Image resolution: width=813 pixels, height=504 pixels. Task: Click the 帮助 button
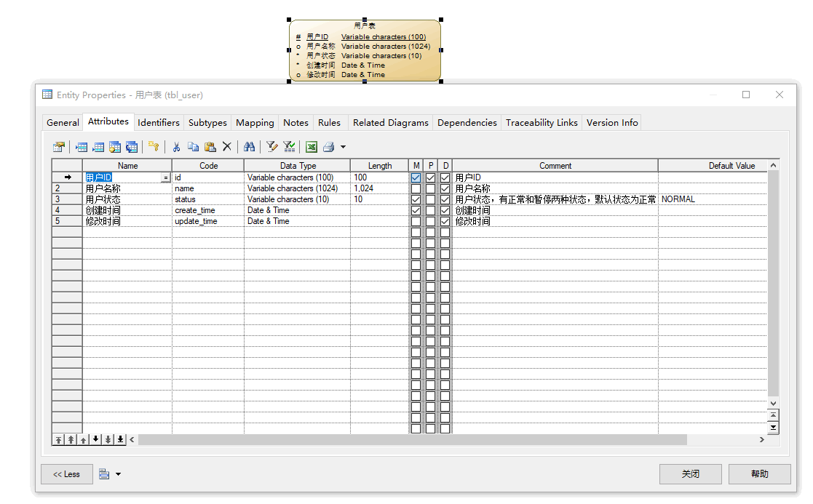coord(760,474)
